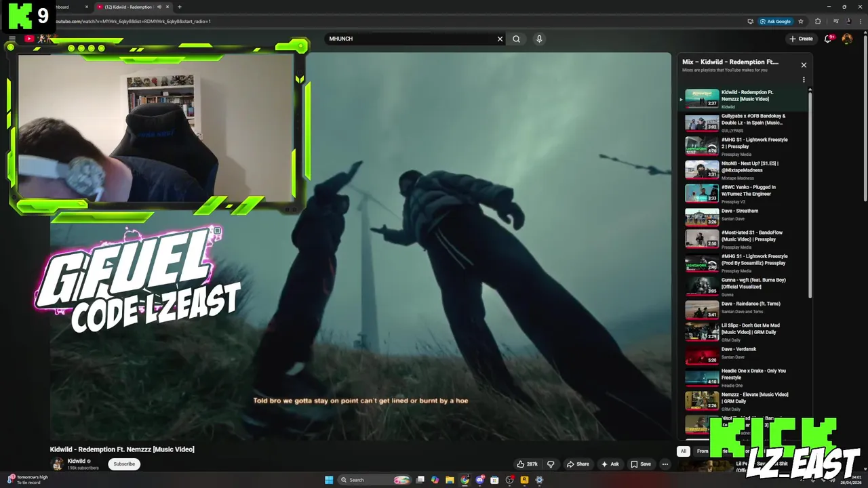The width and height of the screenshot is (868, 488).
Task: Select the All filter chip
Action: [684, 451]
